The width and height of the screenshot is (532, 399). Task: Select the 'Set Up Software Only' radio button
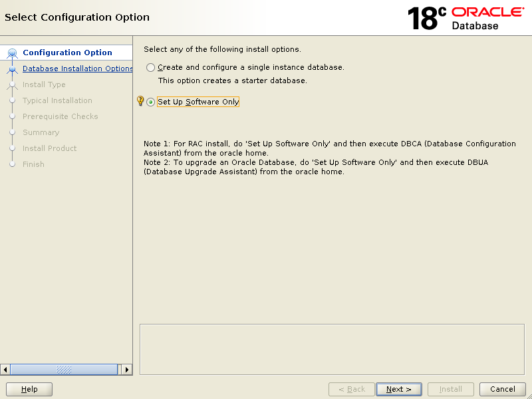click(151, 102)
